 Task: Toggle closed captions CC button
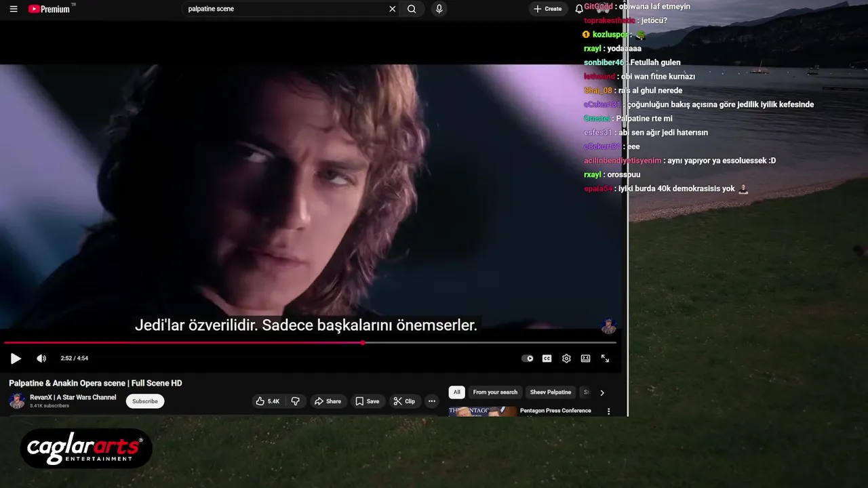tap(547, 359)
